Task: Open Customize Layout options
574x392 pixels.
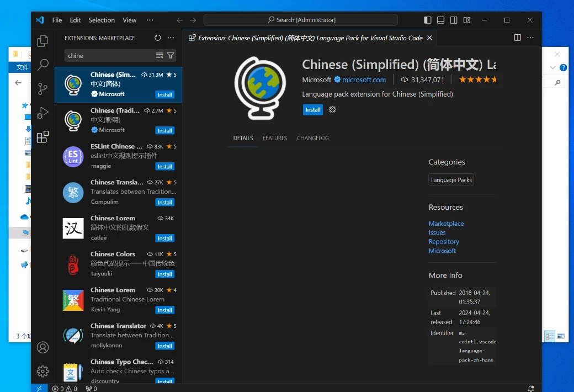Action: pos(467,20)
